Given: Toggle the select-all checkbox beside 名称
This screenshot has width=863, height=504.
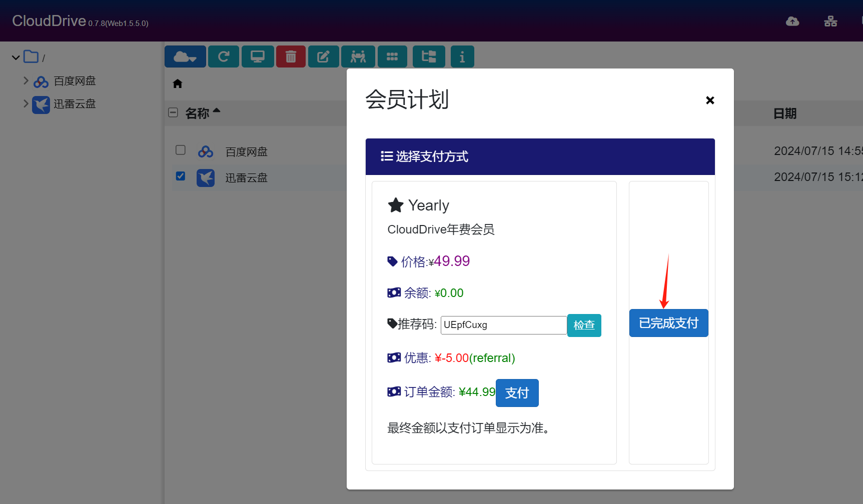Looking at the screenshot, I should 173,112.
